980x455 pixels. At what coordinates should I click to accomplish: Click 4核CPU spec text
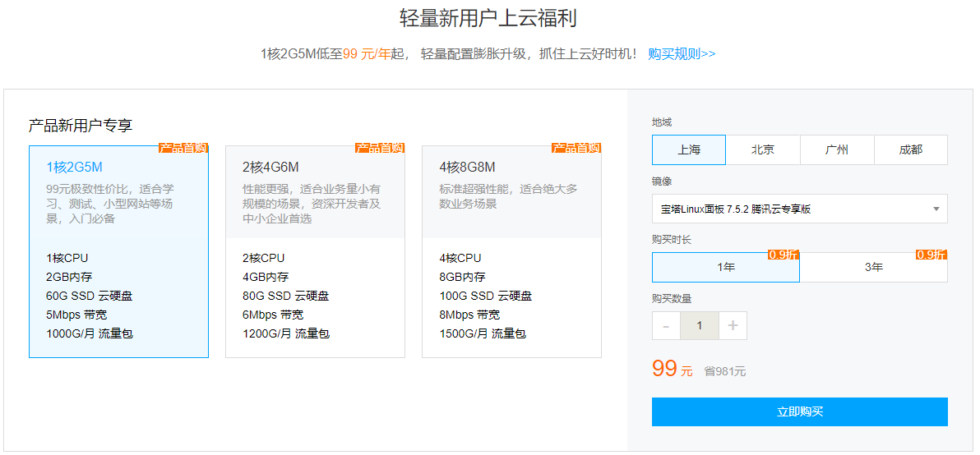[x=460, y=259]
